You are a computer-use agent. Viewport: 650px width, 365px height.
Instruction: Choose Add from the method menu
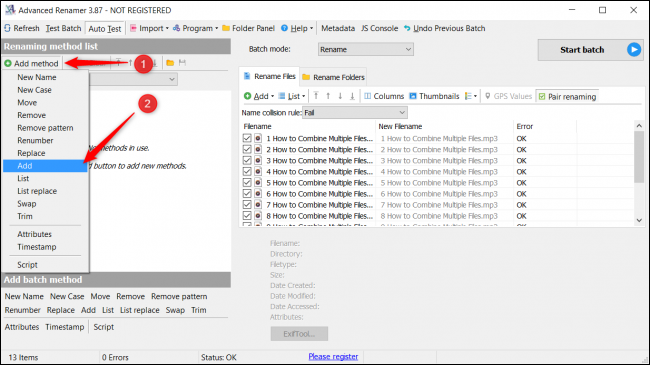click(45, 166)
